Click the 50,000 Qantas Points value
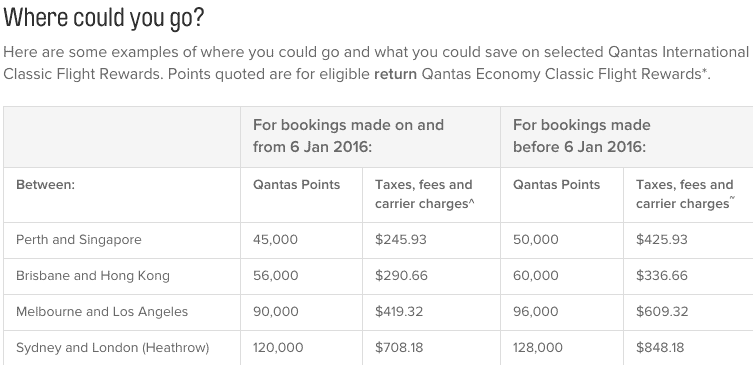The width and height of the screenshot is (753, 365). 535,240
